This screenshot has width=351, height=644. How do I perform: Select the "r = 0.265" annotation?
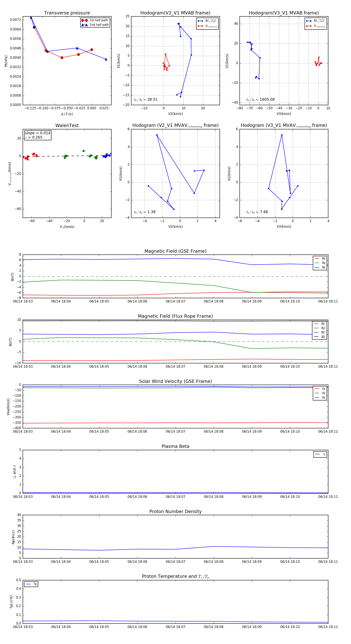click(34, 137)
